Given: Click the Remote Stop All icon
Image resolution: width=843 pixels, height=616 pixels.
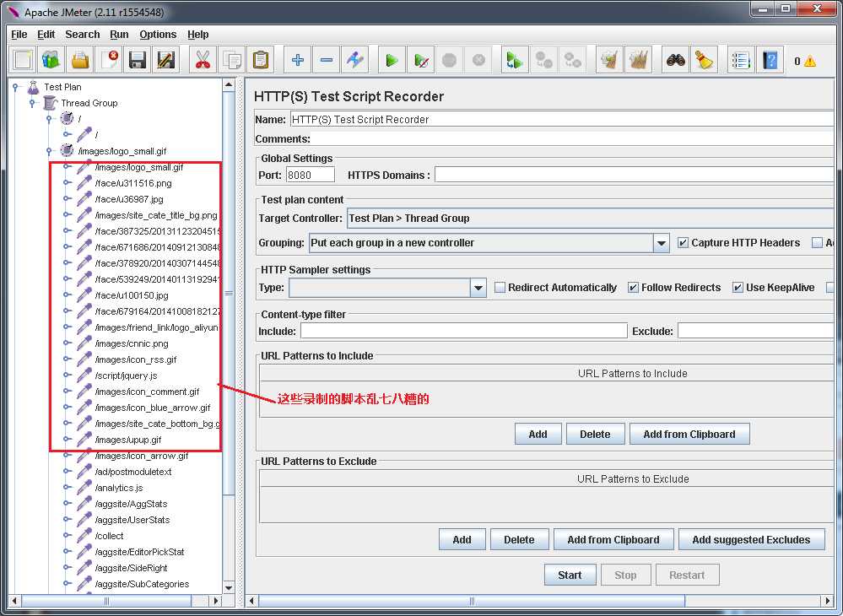Looking at the screenshot, I should click(x=543, y=60).
